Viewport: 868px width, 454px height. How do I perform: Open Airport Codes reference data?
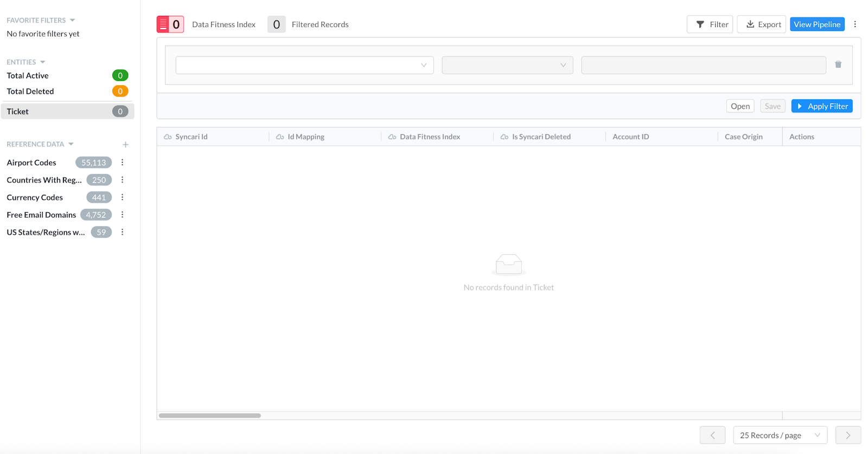tap(31, 162)
